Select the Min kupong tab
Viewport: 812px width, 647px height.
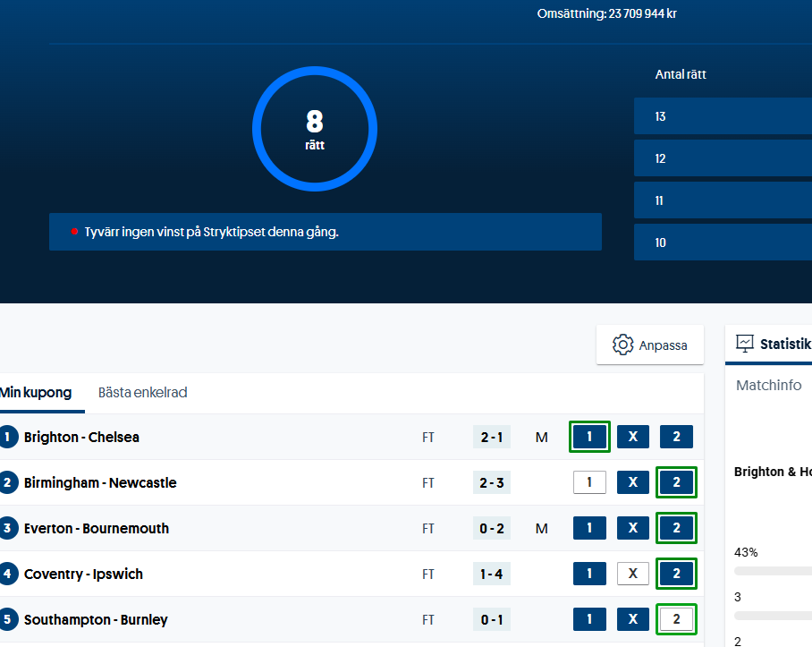point(36,392)
